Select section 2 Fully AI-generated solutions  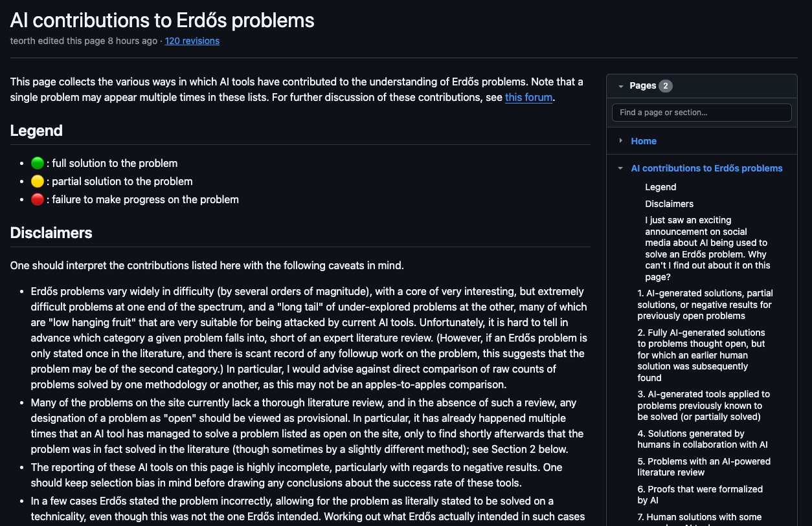point(701,355)
